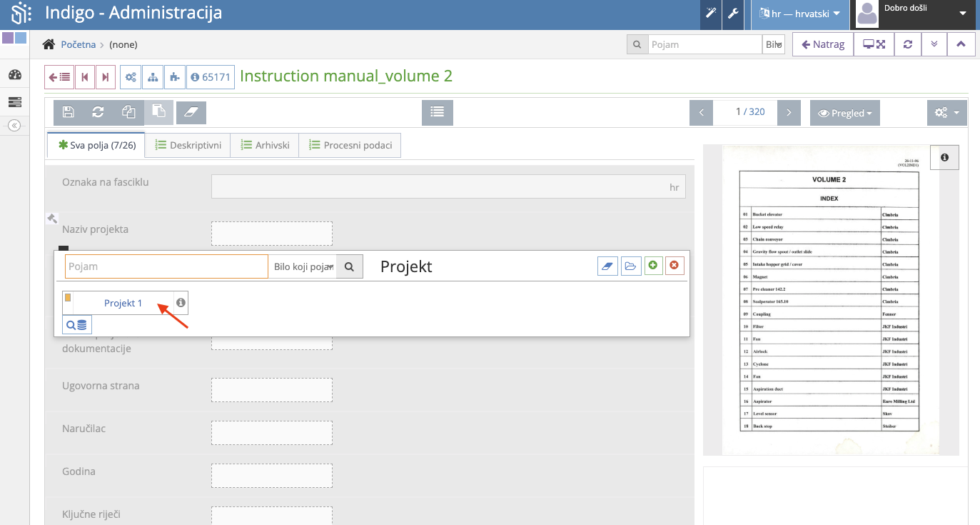
Task: Click the Oznaka na fasciklu input field
Action: tap(448, 186)
